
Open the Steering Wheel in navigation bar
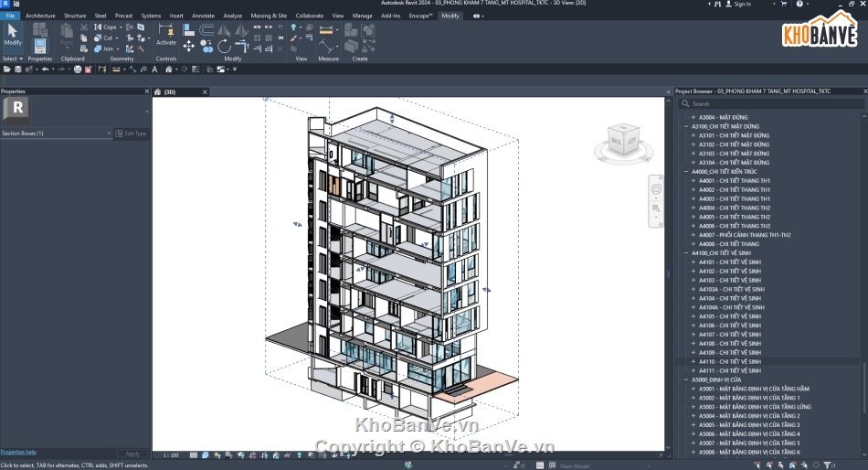coord(656,189)
